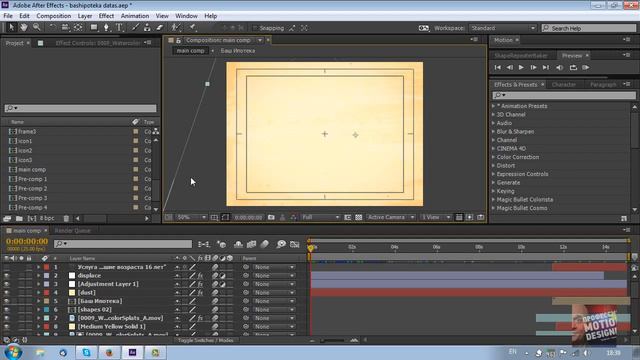Expand the Distort effects category

493,166
